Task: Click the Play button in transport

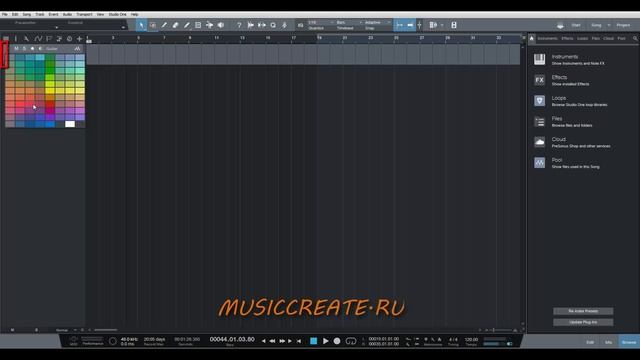Action: coord(325,341)
